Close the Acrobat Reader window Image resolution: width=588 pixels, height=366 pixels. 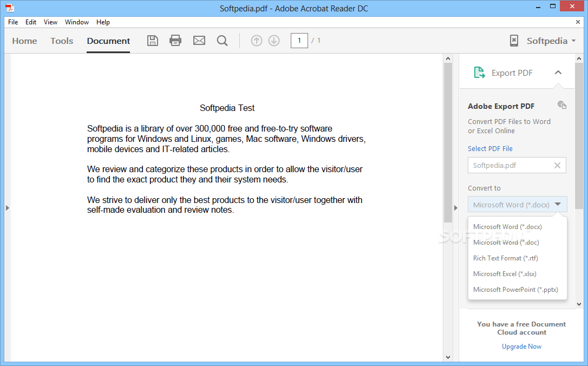[572, 6]
